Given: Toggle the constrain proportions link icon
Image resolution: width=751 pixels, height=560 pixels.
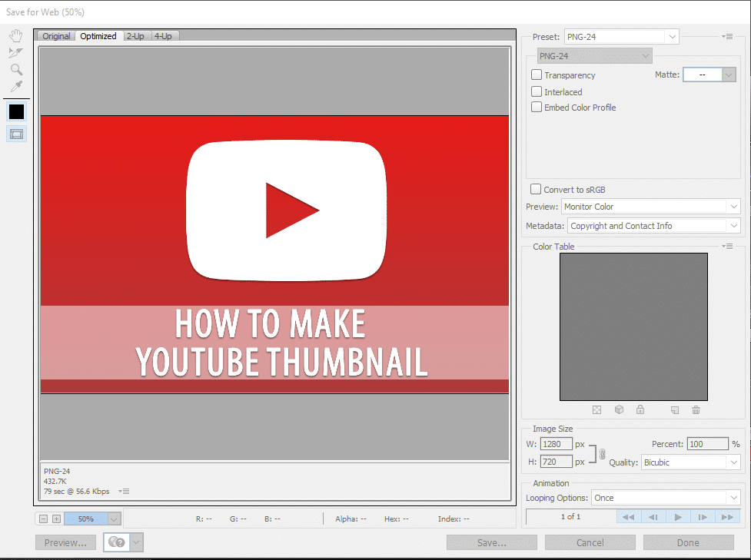Looking at the screenshot, I should pos(602,454).
